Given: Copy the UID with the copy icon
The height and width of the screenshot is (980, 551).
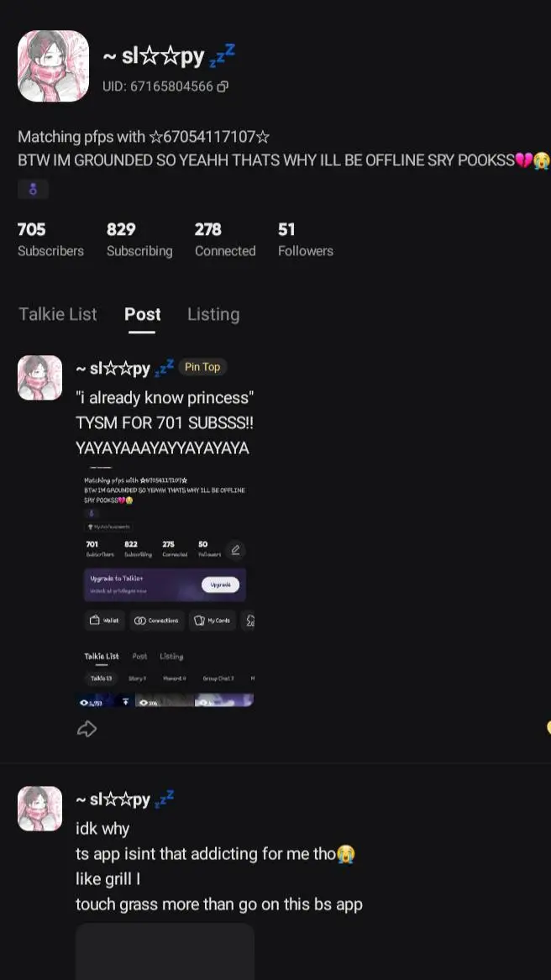Looking at the screenshot, I should [223, 86].
